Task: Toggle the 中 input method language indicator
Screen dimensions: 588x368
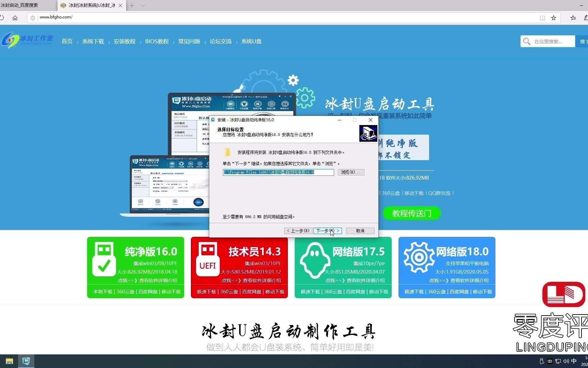Action: [x=574, y=361]
